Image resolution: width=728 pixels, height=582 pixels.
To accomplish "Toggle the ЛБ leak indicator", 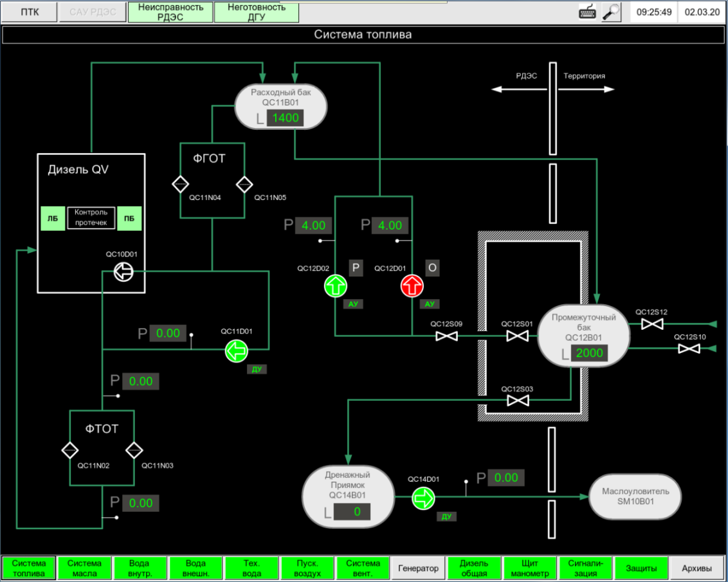I will pos(52,219).
